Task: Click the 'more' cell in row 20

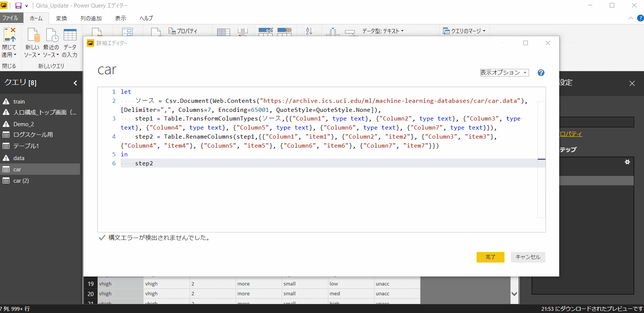Action: tap(259, 293)
